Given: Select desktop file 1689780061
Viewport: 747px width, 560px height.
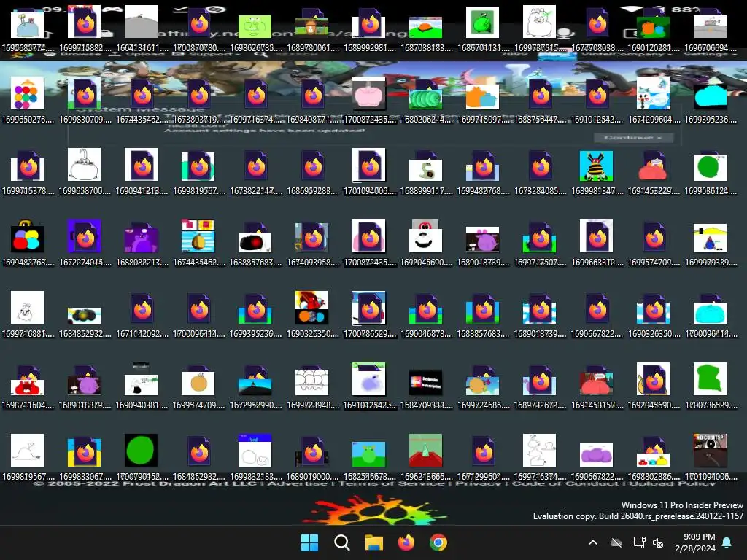Looking at the screenshot, I should coord(312,29).
